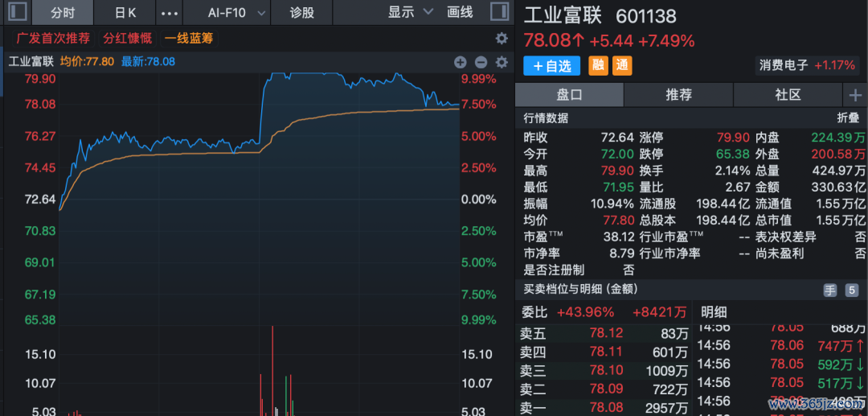
Task: Toggle the right sidebar panel icon
Action: click(x=500, y=11)
